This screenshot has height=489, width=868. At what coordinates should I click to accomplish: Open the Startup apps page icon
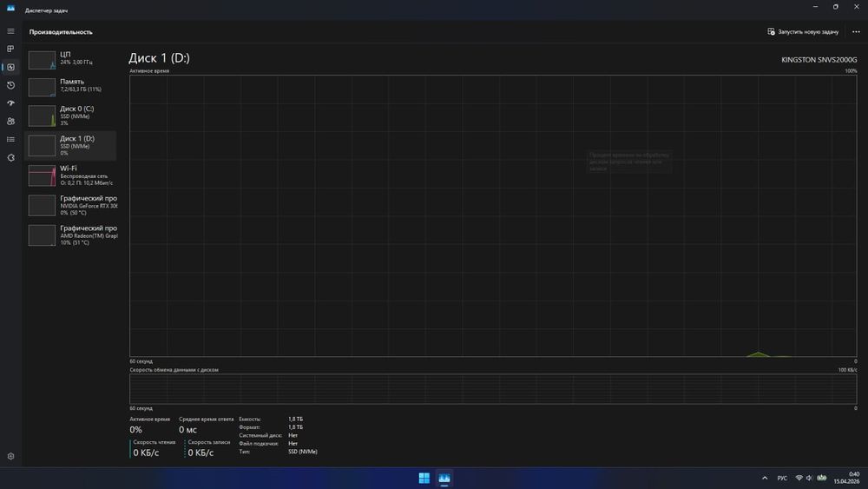[10, 103]
